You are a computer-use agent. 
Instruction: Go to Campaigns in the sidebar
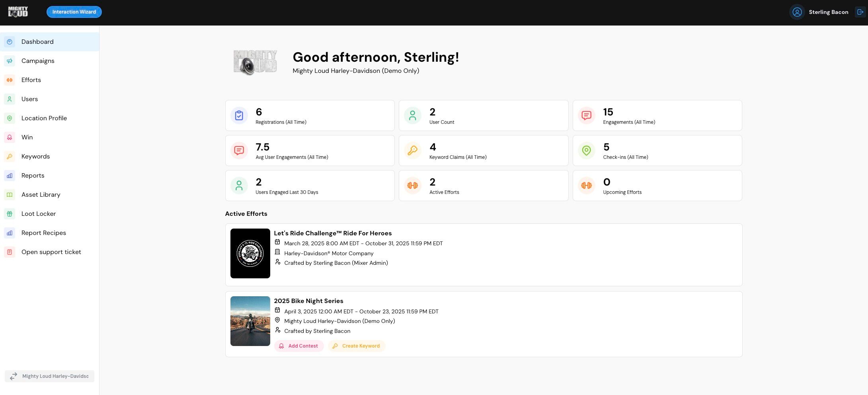49,61
